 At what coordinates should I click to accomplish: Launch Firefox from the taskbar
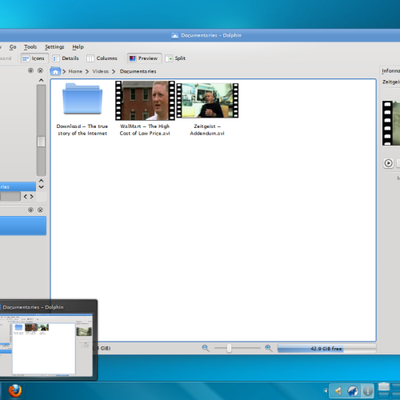tap(15, 391)
